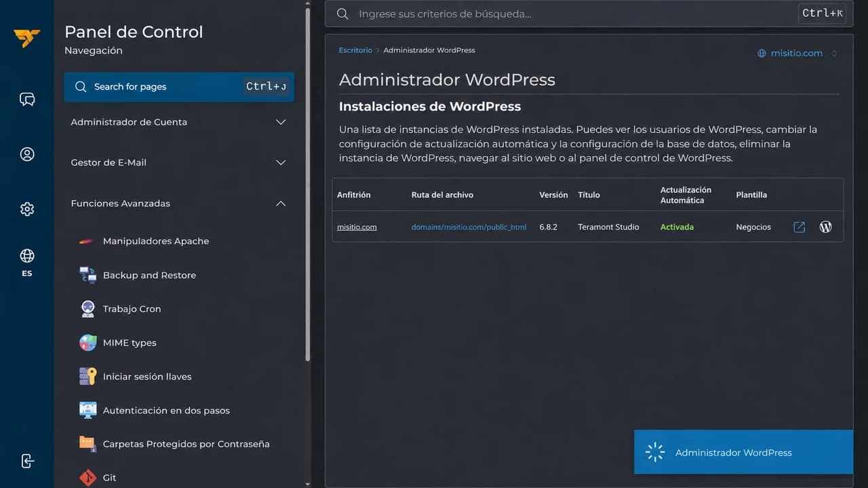Click the Autenticación en dos pasos icon
Image resolution: width=868 pixels, height=488 pixels.
(87, 410)
